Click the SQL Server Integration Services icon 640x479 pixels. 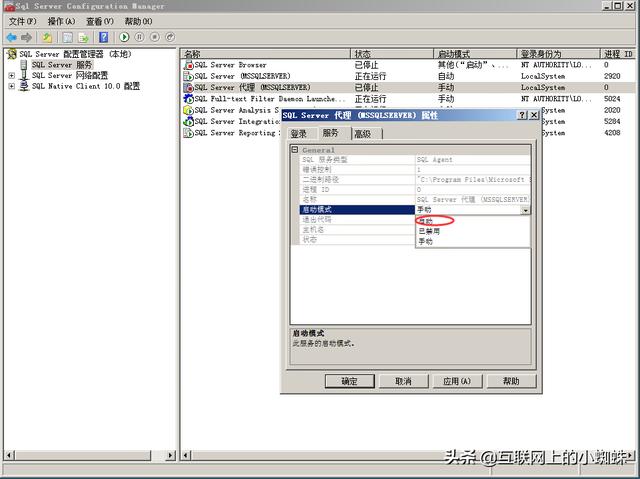[188, 121]
